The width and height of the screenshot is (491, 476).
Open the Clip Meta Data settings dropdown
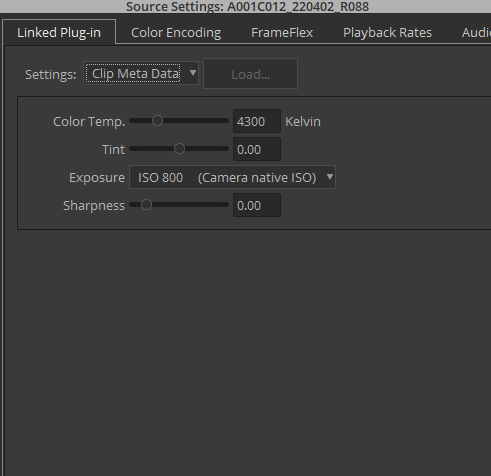click(x=141, y=73)
